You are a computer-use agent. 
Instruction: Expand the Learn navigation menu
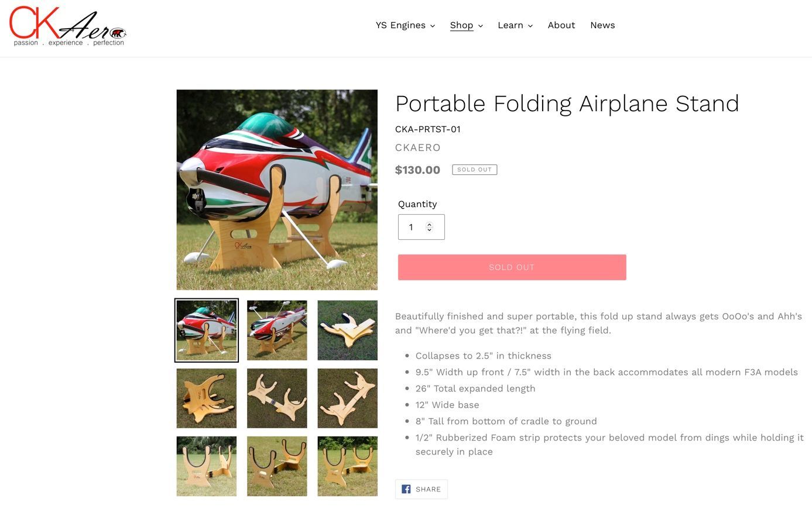tap(515, 25)
